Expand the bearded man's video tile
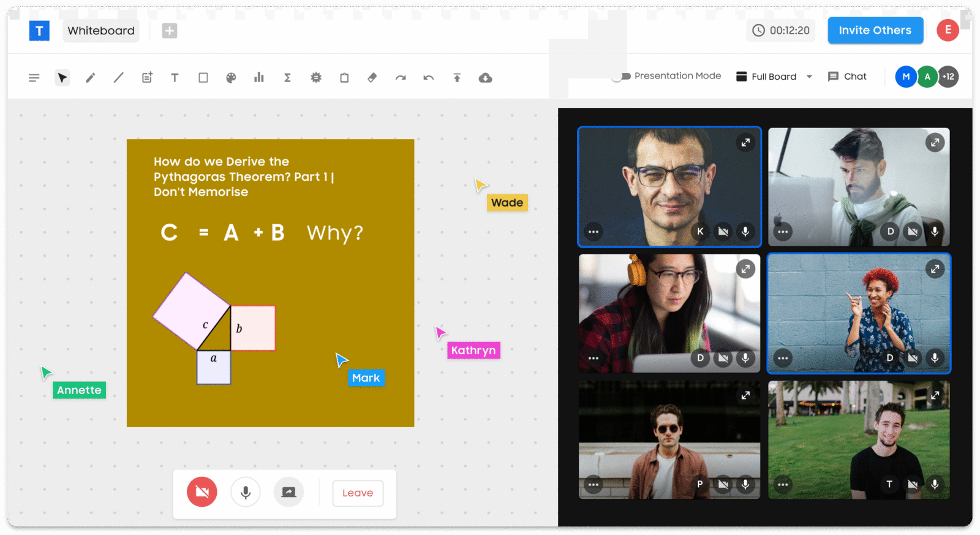The height and width of the screenshot is (535, 980). (x=935, y=142)
